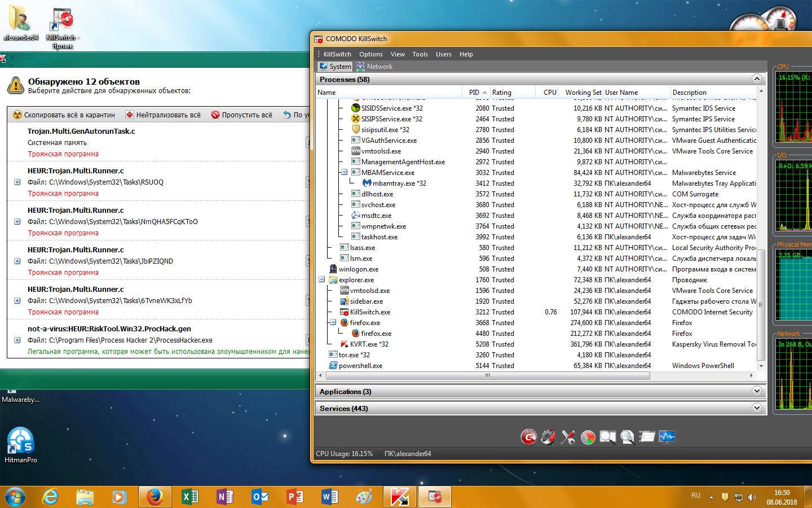Click 'Нейтрализовать всё' button

point(163,115)
